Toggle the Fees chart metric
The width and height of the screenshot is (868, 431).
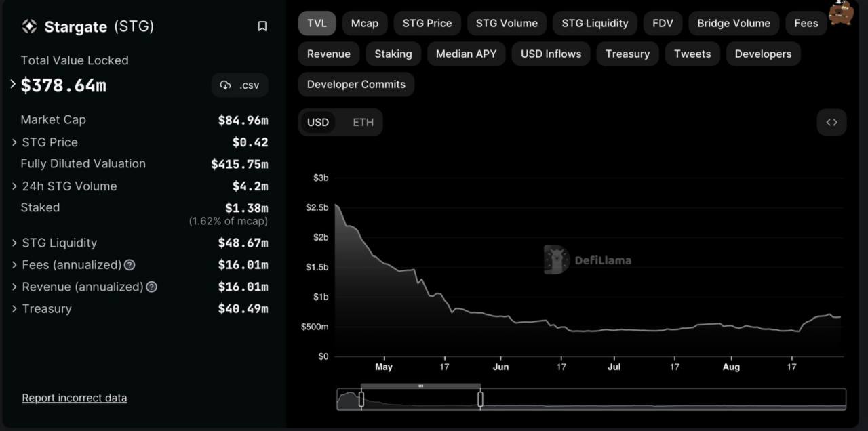(x=806, y=23)
